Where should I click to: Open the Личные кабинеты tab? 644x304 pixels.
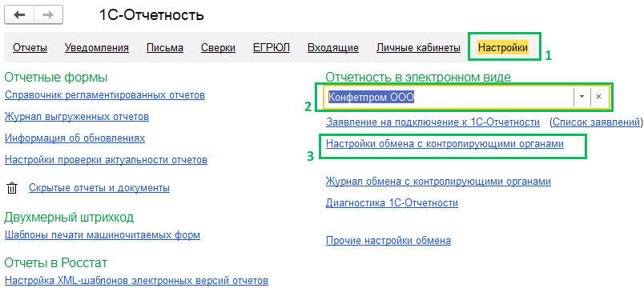coord(418,48)
